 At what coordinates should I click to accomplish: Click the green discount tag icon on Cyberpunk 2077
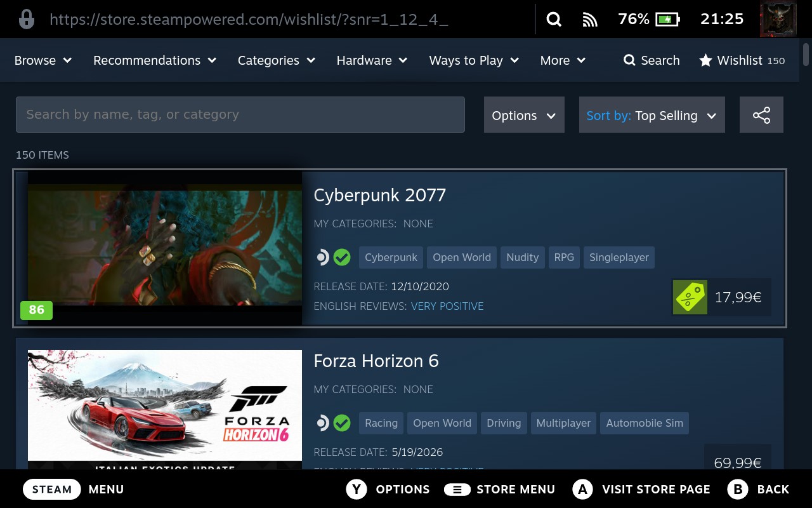690,297
